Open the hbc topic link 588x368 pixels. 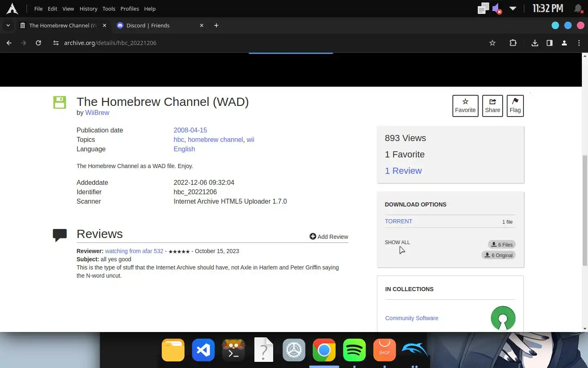[179, 139]
